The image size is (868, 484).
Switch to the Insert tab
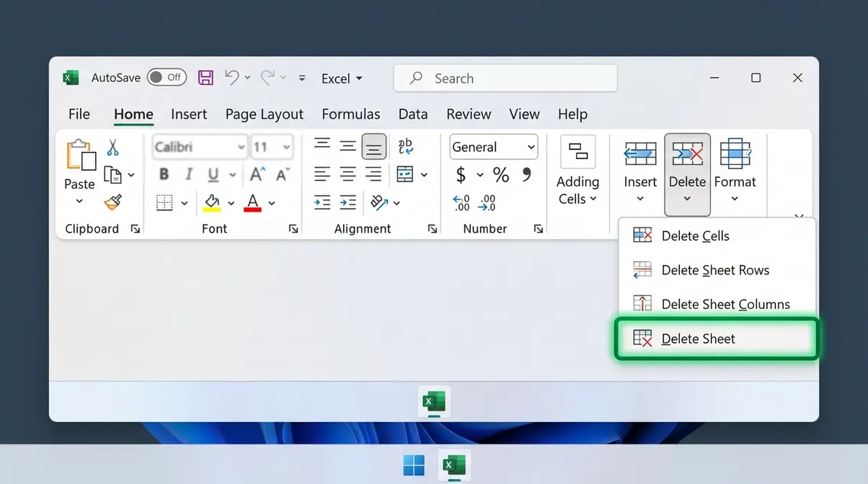point(189,114)
